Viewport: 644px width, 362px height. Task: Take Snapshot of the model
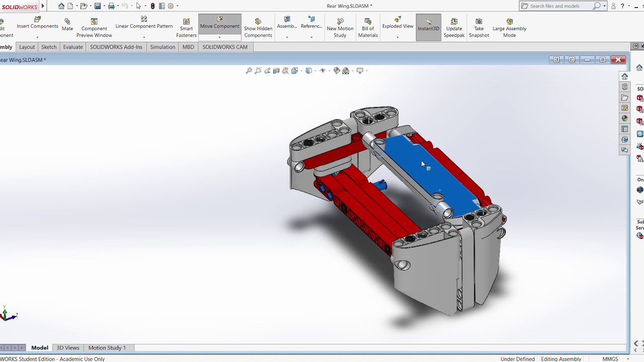(x=479, y=28)
